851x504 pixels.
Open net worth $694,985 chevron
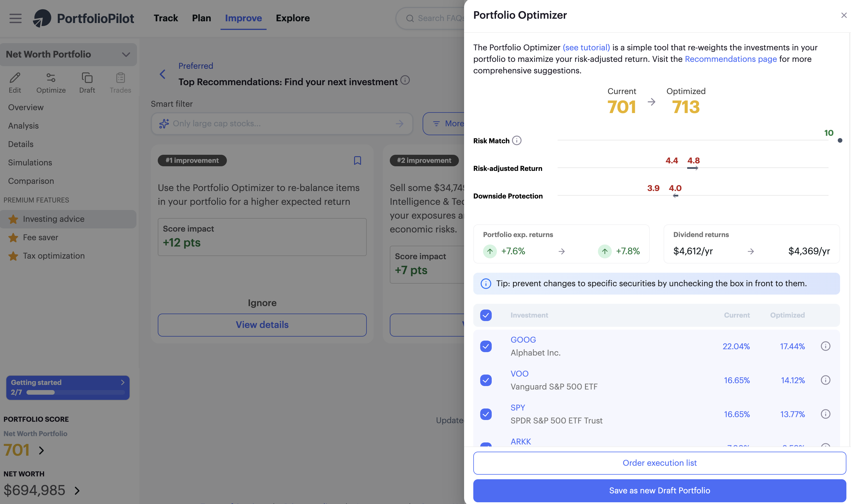[x=77, y=490]
